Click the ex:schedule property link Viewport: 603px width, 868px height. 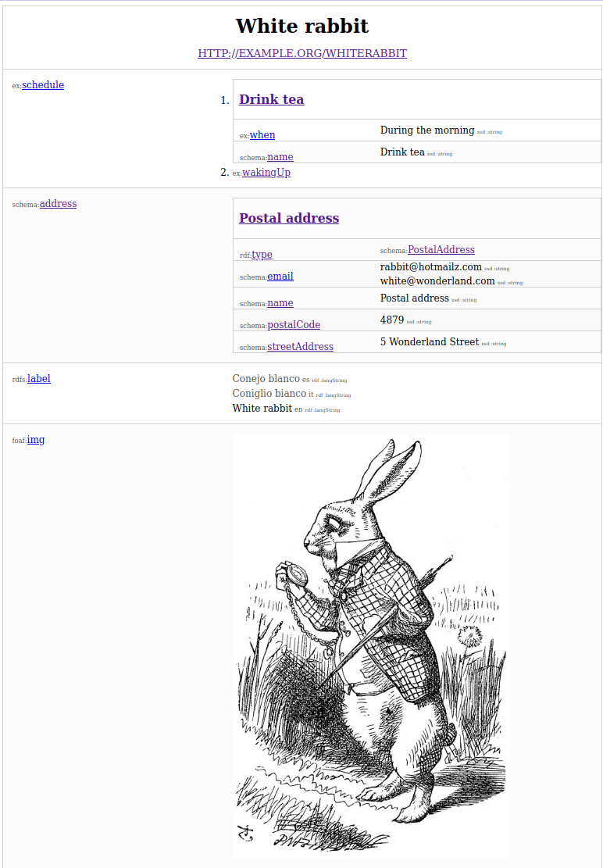tap(43, 84)
